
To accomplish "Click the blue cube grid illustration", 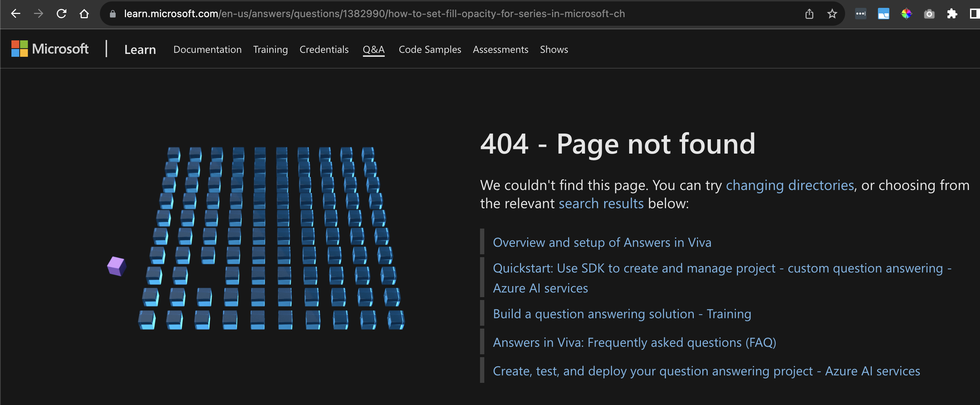I will [271, 238].
